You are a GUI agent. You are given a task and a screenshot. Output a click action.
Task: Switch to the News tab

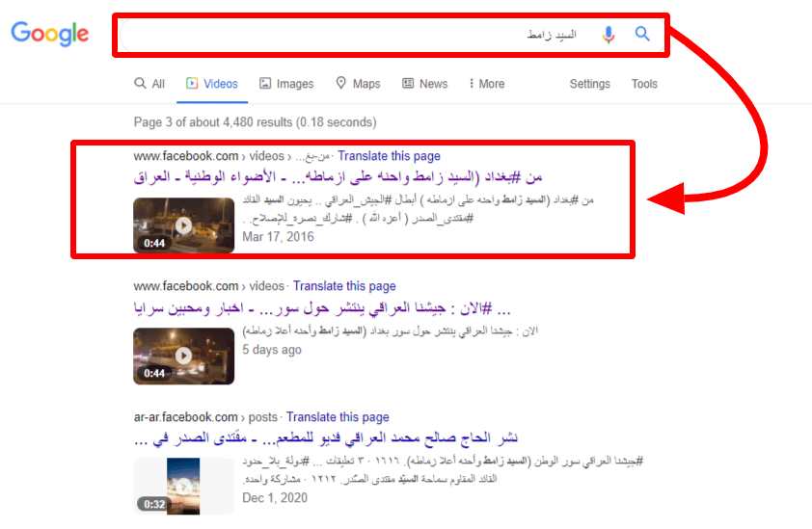click(x=424, y=84)
